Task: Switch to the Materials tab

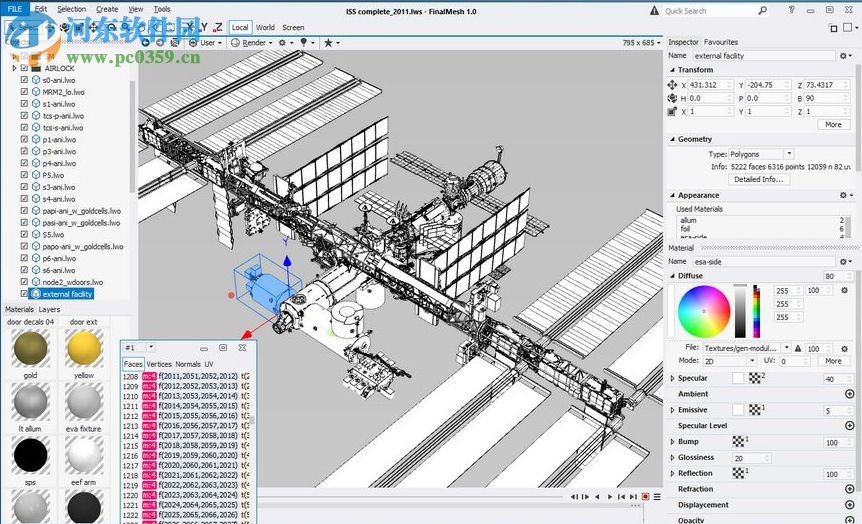Action: (x=19, y=310)
